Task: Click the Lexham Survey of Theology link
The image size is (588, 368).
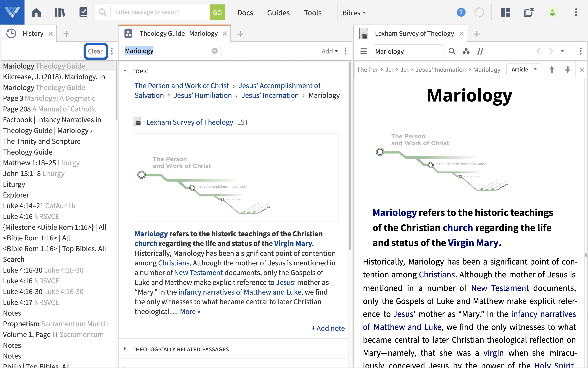Action: pos(190,122)
